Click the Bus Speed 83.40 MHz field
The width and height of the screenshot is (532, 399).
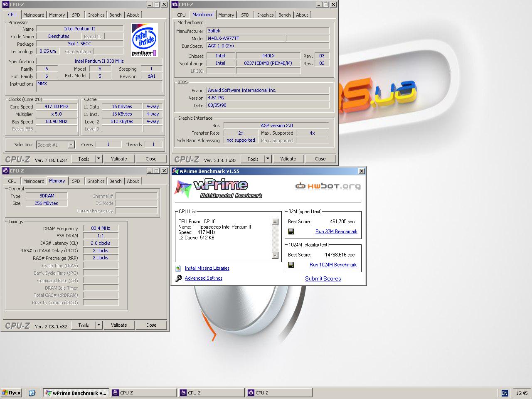click(57, 121)
